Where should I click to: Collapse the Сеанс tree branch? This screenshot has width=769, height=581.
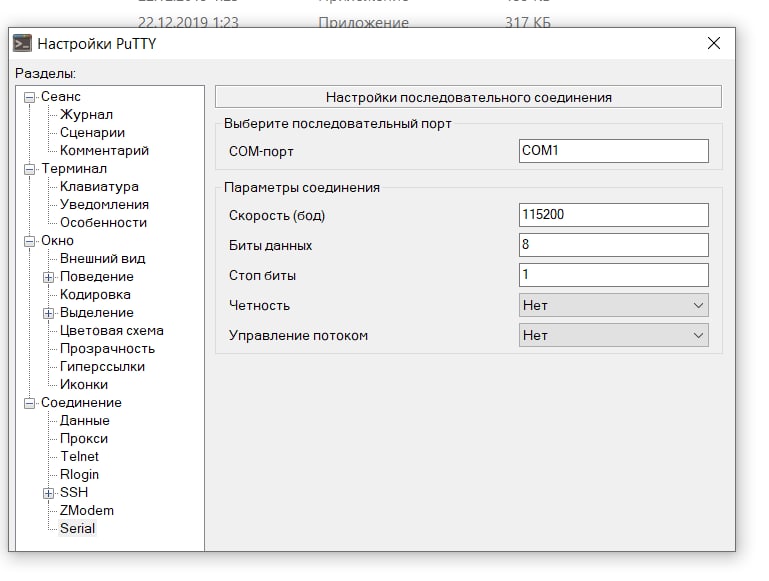click(x=29, y=97)
